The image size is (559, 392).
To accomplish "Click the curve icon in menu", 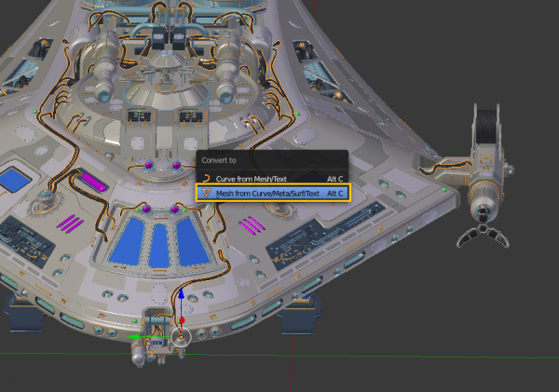I will click(x=206, y=179).
